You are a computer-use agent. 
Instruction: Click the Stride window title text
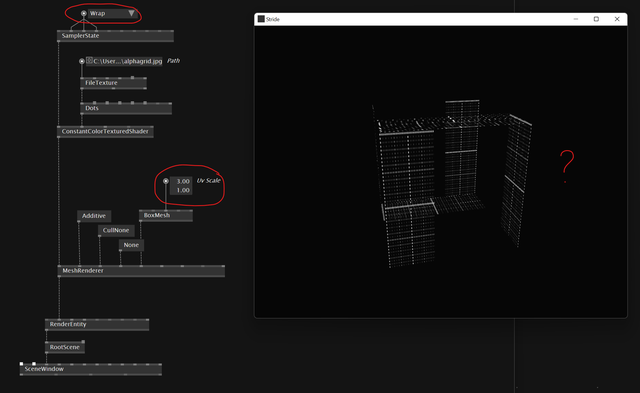click(273, 19)
